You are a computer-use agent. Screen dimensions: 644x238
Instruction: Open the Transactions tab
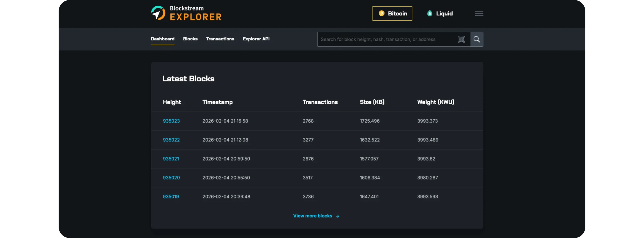220,39
